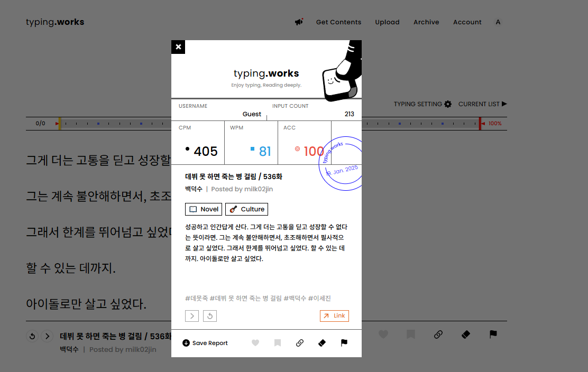Click the typing progress bar track

coord(270,123)
